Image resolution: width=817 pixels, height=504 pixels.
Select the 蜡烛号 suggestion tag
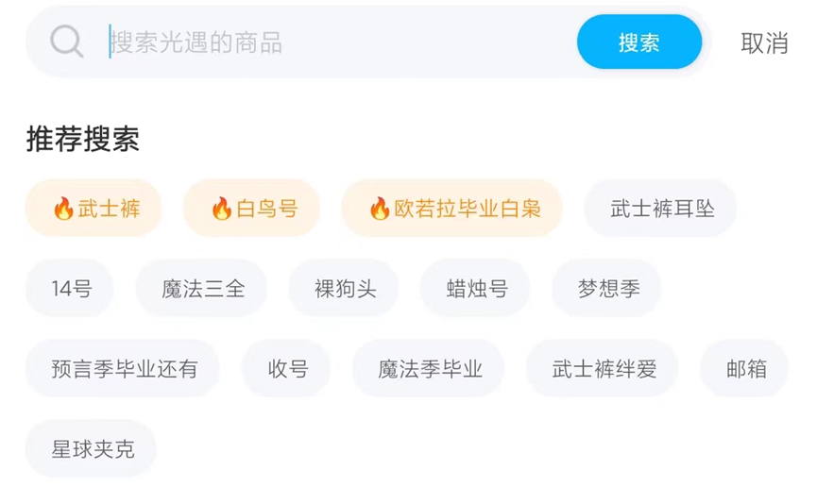(x=477, y=289)
